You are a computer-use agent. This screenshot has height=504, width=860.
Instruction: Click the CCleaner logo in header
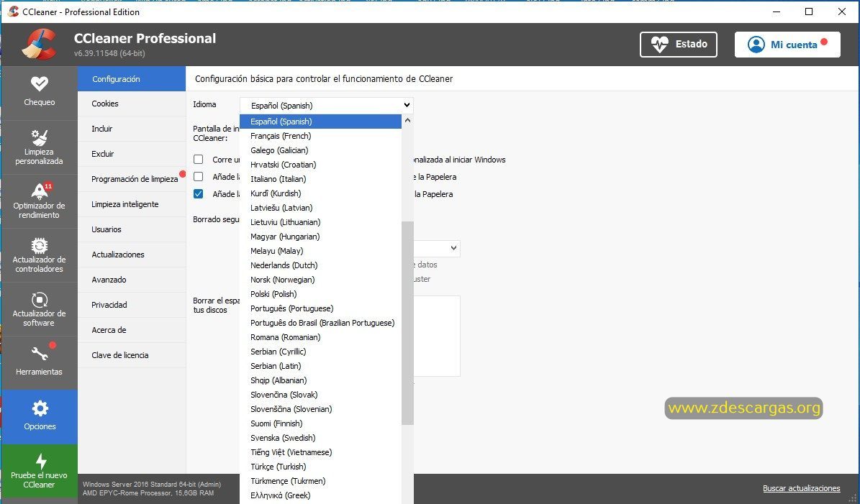(x=39, y=44)
